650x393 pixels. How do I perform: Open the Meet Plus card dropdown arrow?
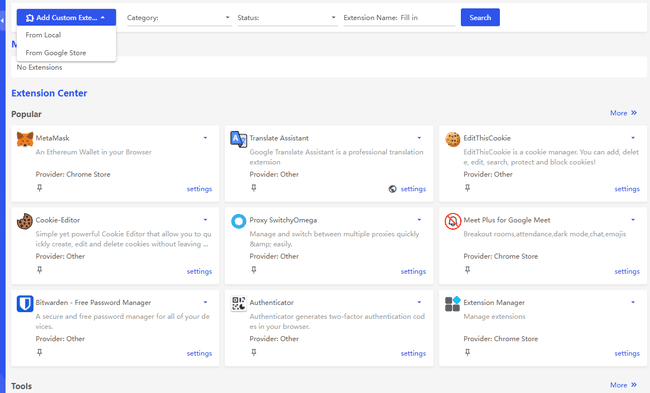click(x=633, y=220)
